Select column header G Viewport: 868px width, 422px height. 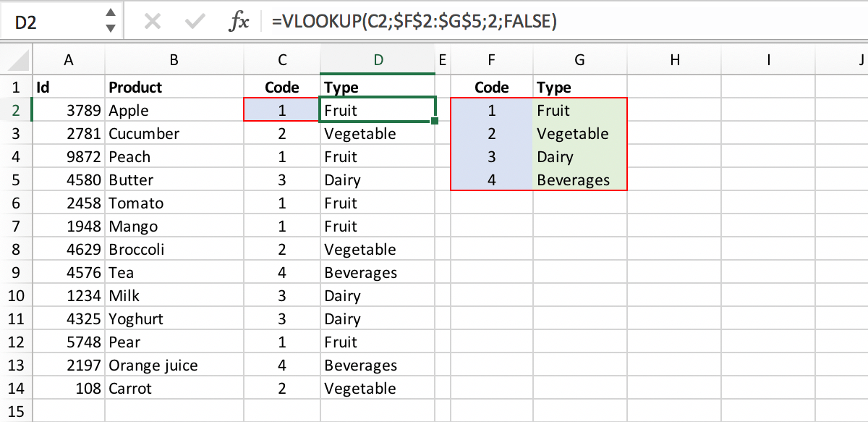pyautogui.click(x=579, y=59)
